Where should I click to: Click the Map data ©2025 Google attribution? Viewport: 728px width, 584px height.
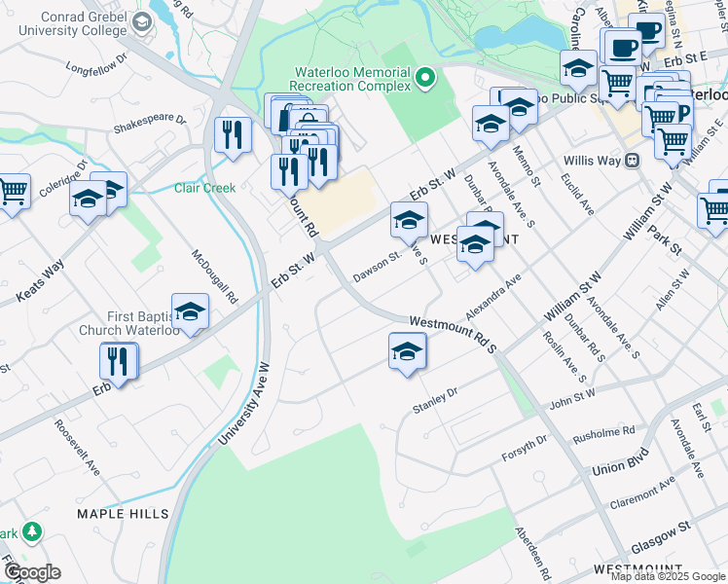[668, 577]
